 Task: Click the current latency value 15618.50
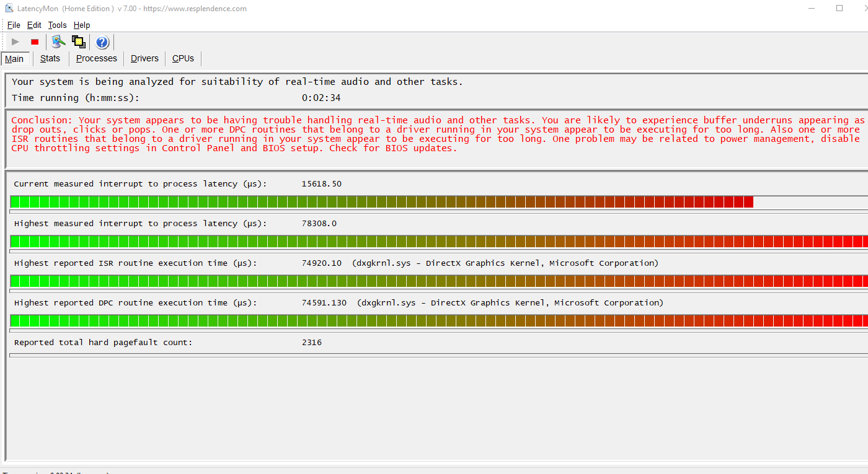[x=322, y=184]
